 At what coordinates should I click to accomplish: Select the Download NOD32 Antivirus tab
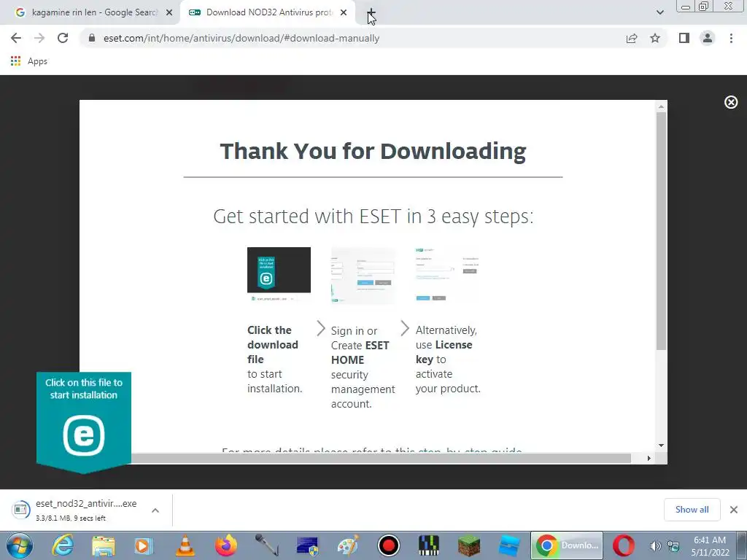pos(268,13)
